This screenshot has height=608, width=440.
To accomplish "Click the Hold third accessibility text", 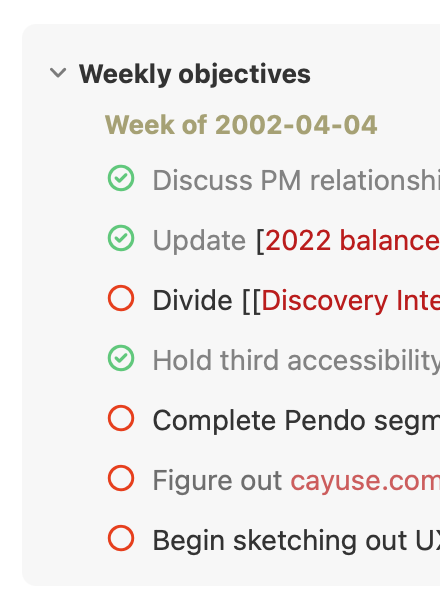I will coord(296,361).
